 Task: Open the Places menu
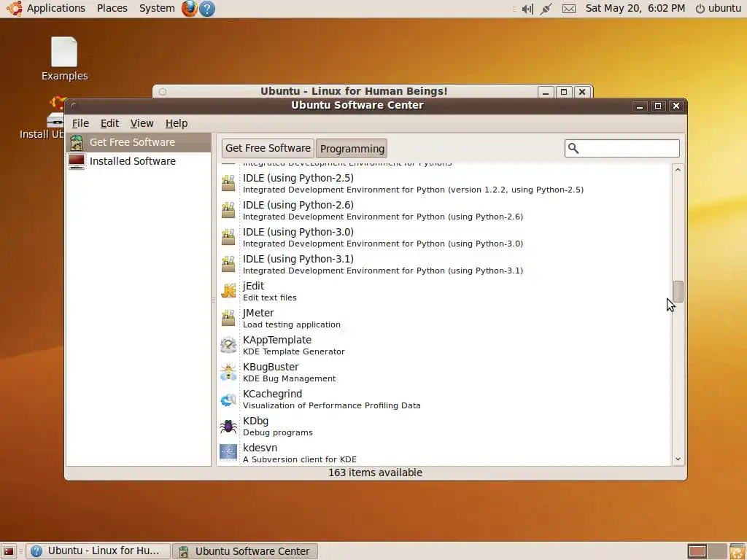point(112,8)
